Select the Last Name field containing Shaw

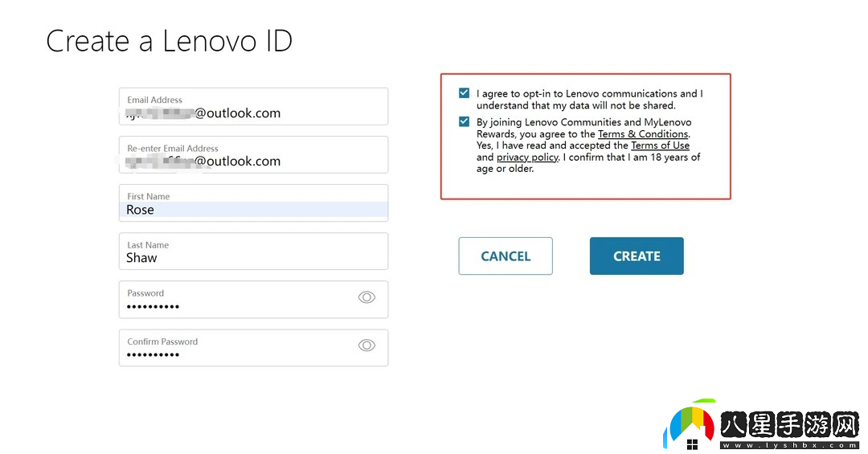(253, 252)
